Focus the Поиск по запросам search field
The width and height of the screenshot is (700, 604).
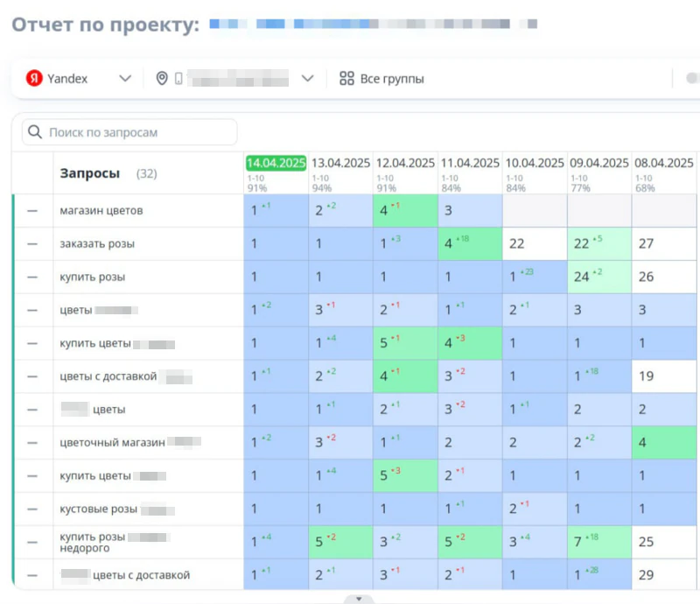point(129,132)
